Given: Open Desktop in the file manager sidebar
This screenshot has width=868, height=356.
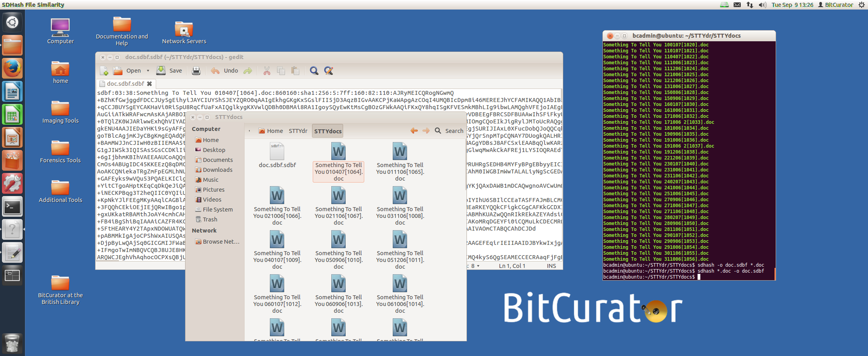Looking at the screenshot, I should pyautogui.click(x=214, y=150).
